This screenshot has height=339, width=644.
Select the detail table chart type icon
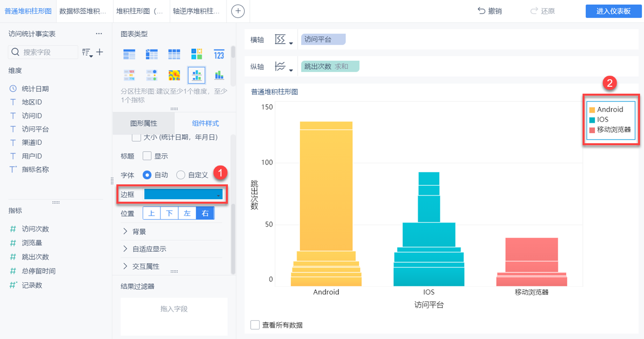(x=174, y=55)
